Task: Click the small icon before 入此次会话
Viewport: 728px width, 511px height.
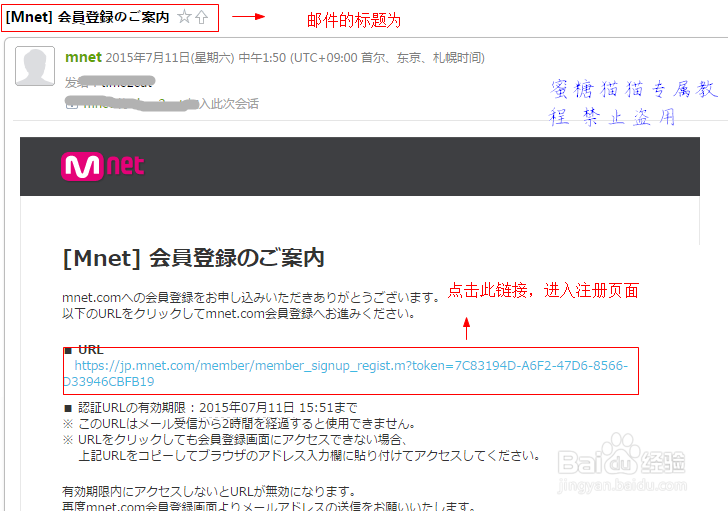Action: pos(72,104)
